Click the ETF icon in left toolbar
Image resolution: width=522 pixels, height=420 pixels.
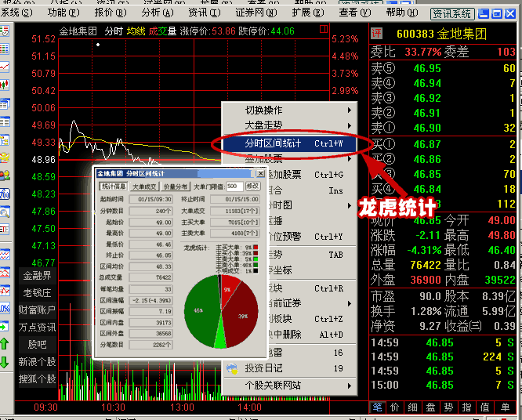click(x=5, y=230)
